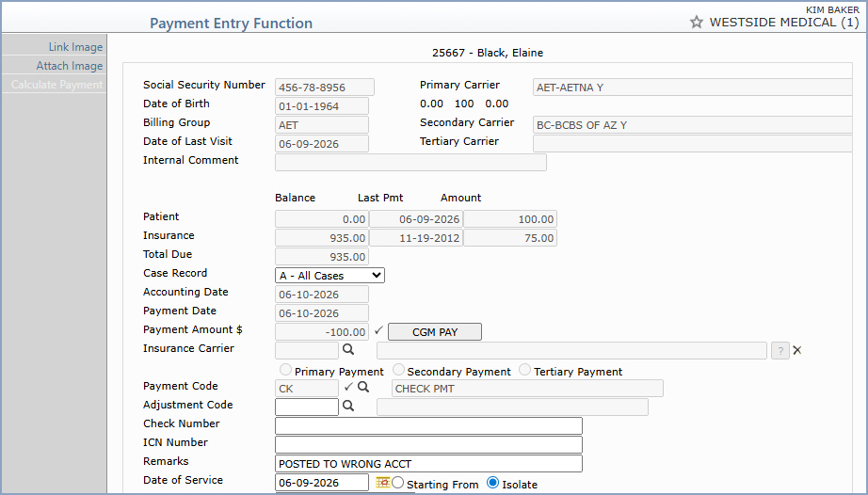Image resolution: width=868 pixels, height=495 pixels.
Task: Click the Secondary Carrier field BC-BCBS OF AZ Y
Action: pos(693,125)
